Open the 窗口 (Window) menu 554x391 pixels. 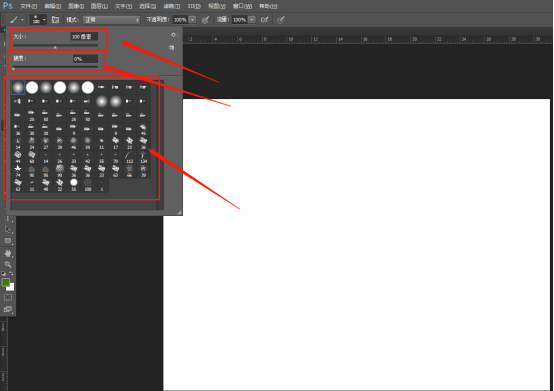pos(242,6)
